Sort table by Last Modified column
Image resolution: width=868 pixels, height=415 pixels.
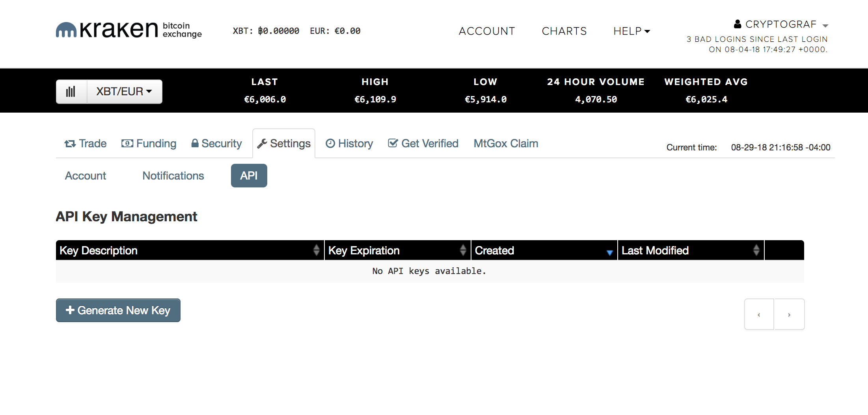coord(691,250)
